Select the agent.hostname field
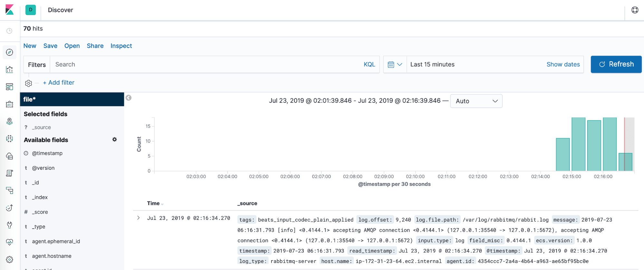The height and width of the screenshot is (270, 644). coord(52,256)
